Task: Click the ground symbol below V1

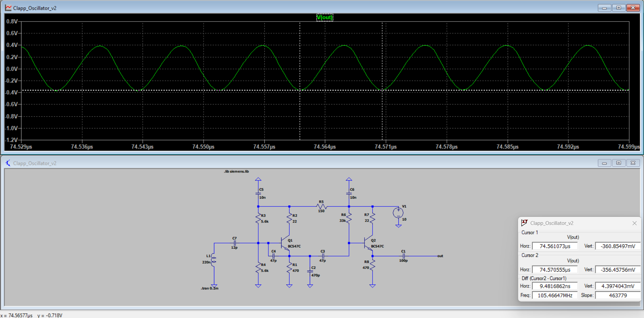Action: click(x=398, y=226)
